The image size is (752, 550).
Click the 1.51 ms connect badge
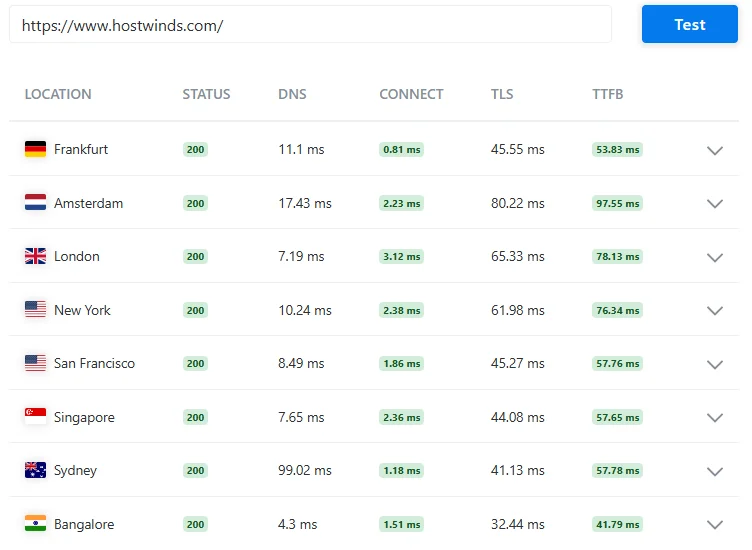(401, 524)
